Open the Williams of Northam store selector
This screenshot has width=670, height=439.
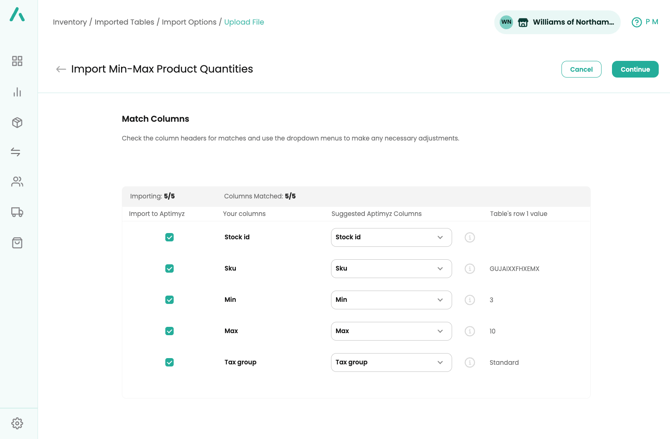click(557, 22)
